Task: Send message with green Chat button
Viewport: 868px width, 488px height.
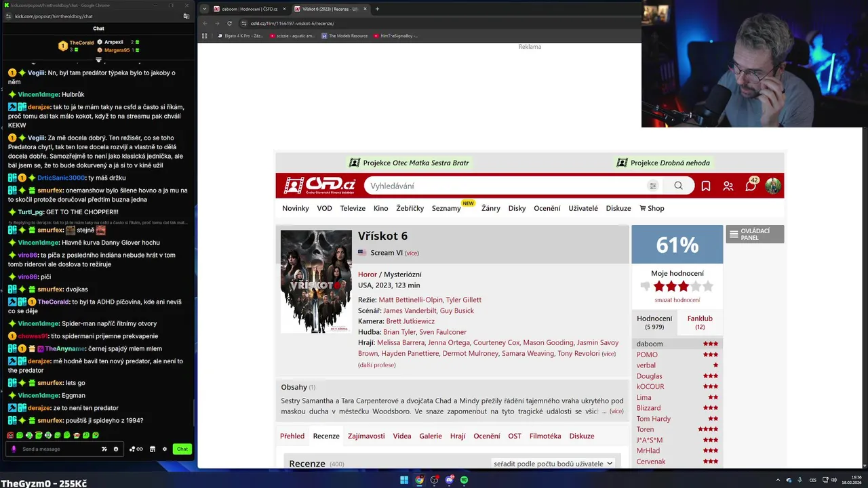Action: (x=182, y=449)
